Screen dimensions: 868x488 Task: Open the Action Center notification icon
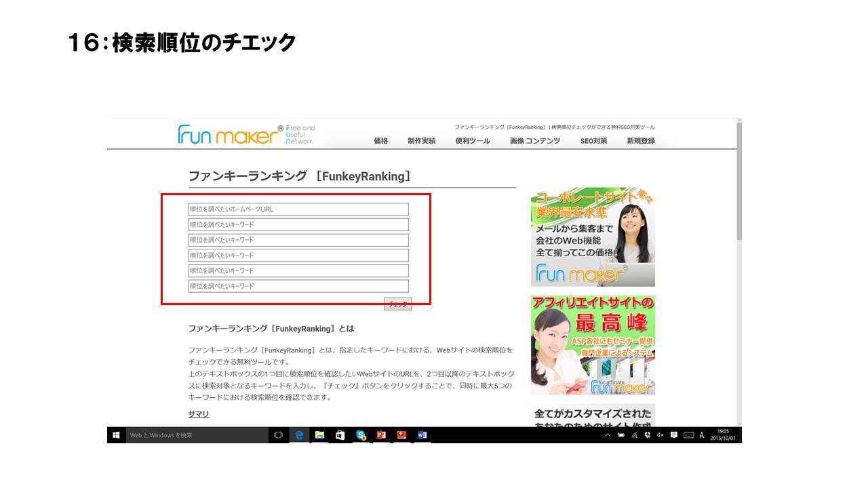click(674, 435)
